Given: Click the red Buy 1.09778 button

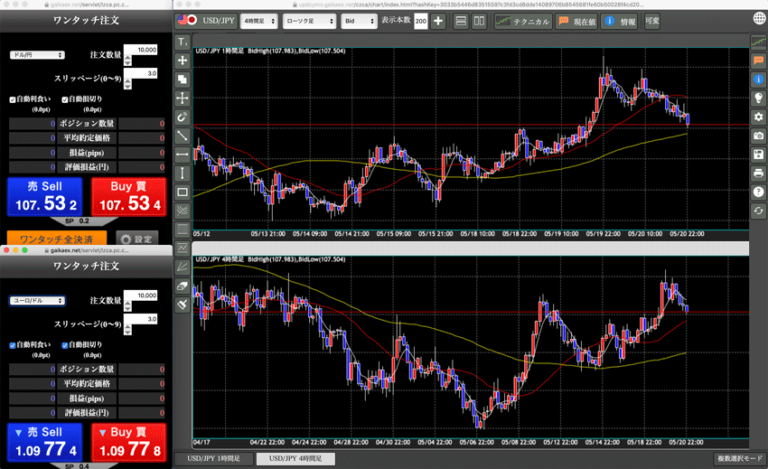Looking at the screenshot, I should tap(129, 444).
